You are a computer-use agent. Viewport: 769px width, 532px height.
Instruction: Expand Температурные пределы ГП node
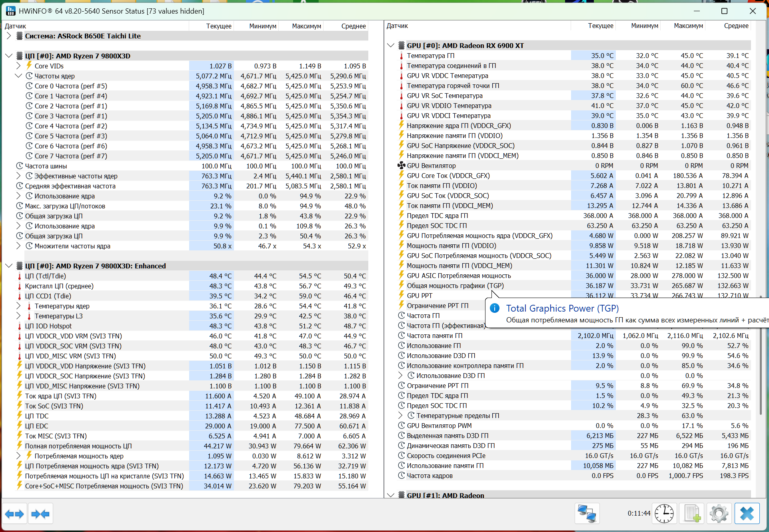(400, 416)
